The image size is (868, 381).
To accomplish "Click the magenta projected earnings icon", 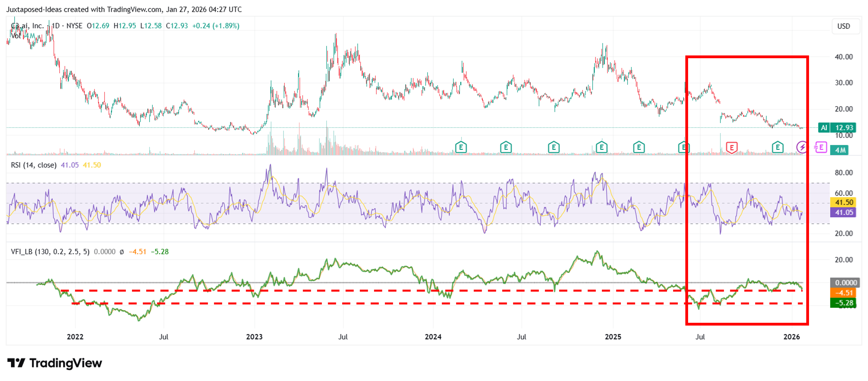I will coord(821,147).
